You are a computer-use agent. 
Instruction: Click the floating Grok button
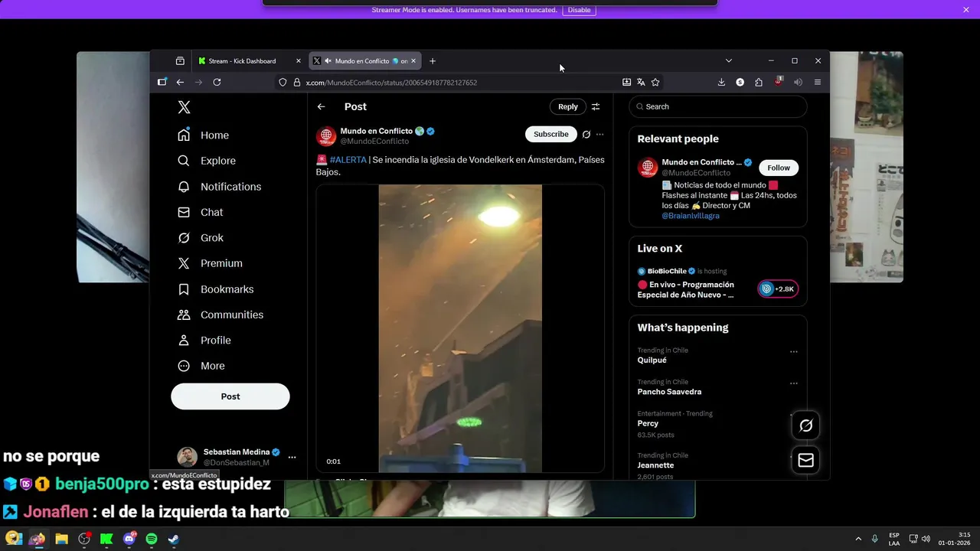point(805,425)
